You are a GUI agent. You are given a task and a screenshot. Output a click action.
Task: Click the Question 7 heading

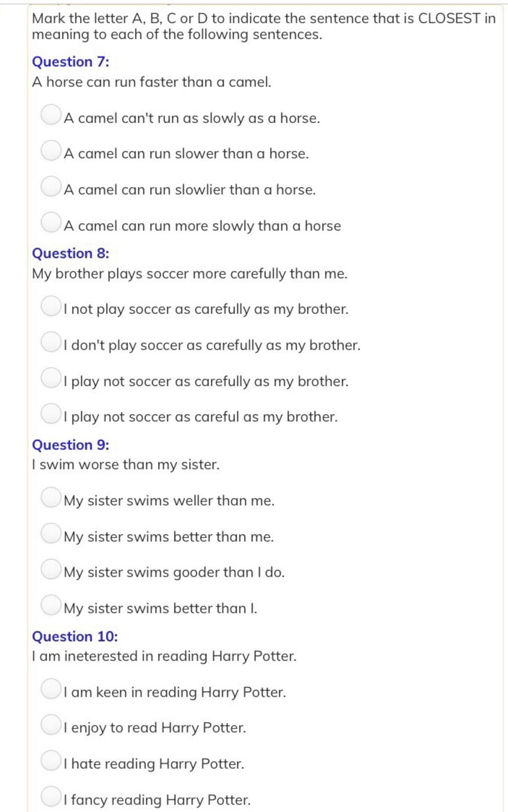(x=70, y=62)
